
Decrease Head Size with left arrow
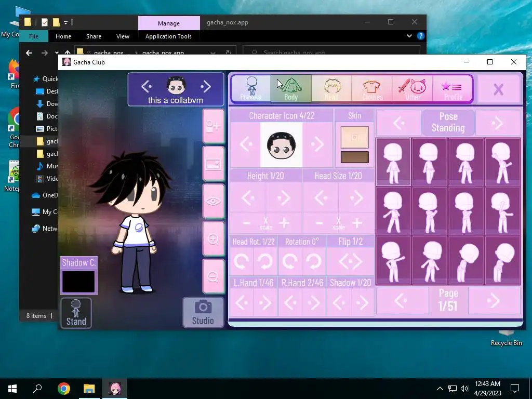click(321, 197)
